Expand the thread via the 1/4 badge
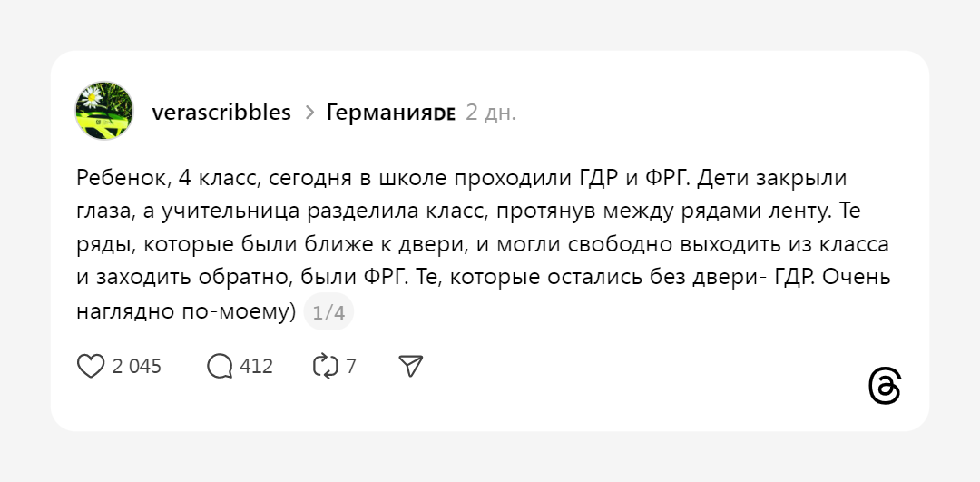This screenshot has height=482, width=980. pos(328,313)
